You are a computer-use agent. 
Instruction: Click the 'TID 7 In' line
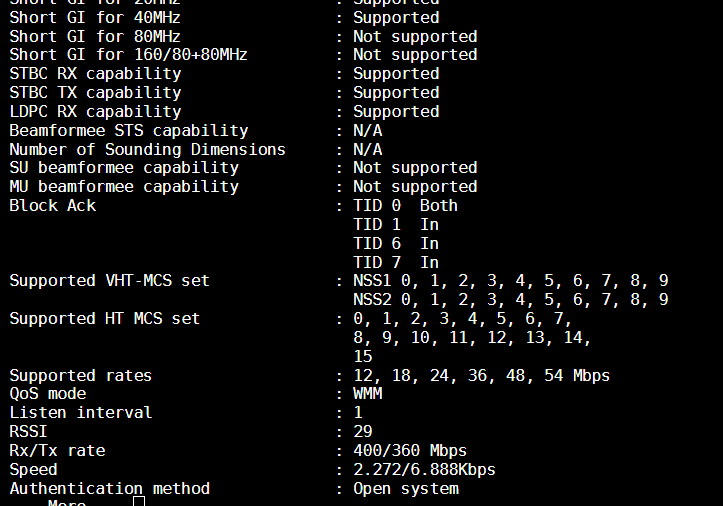[x=395, y=262]
